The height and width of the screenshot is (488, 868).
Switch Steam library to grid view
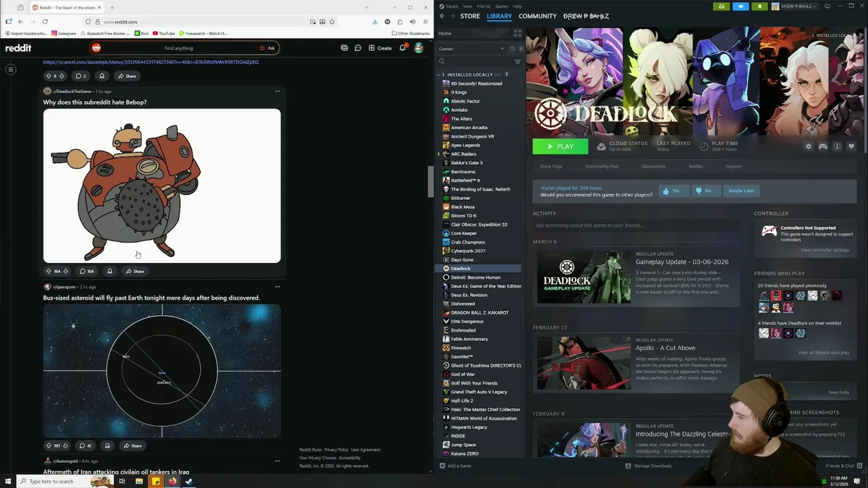click(x=517, y=33)
